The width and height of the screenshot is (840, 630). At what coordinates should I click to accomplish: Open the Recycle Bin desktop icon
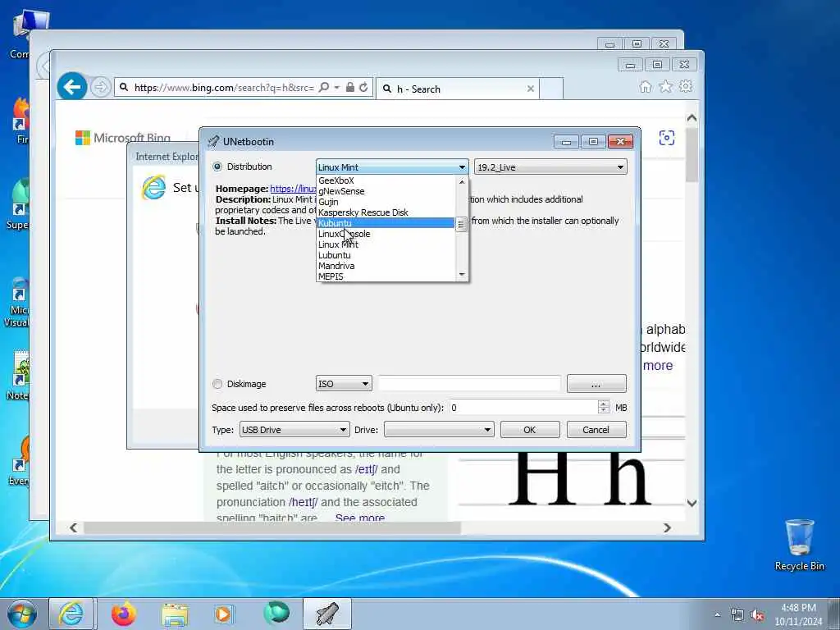pos(799,546)
